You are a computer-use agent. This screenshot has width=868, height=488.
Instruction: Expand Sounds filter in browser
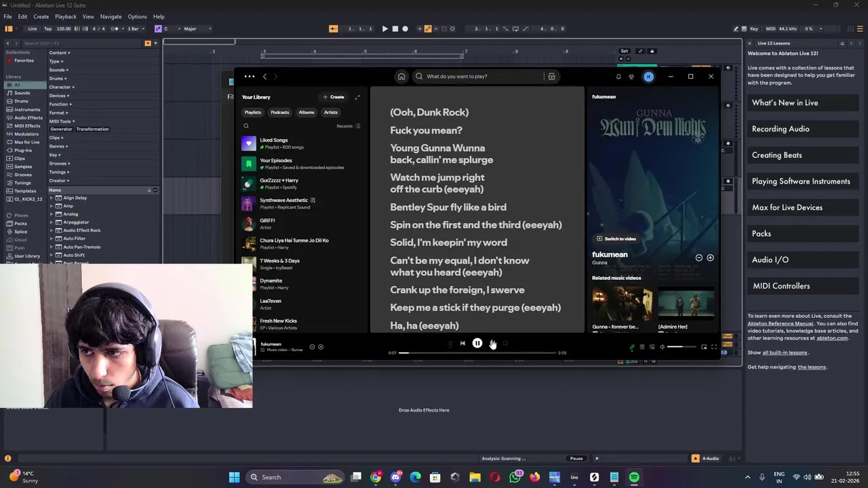(x=58, y=70)
